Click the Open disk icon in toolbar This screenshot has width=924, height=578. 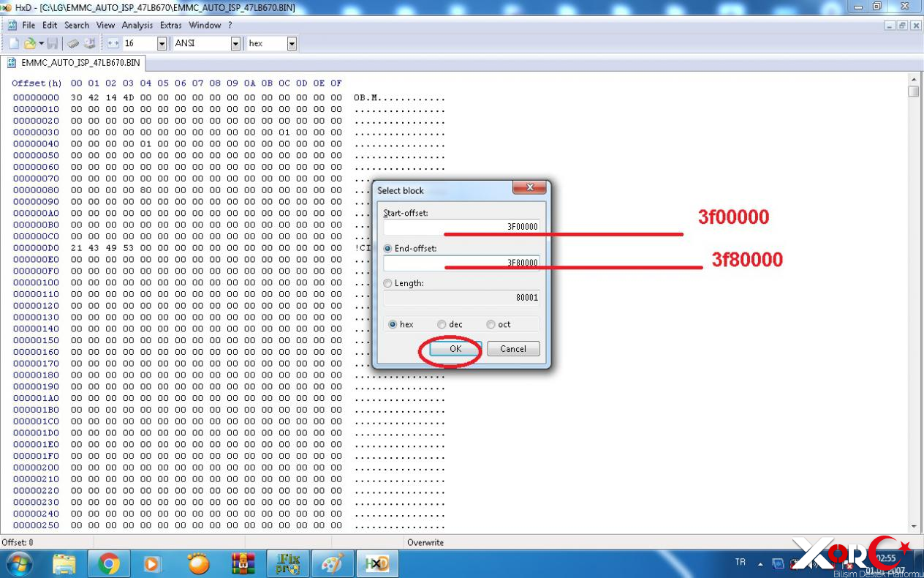89,44
